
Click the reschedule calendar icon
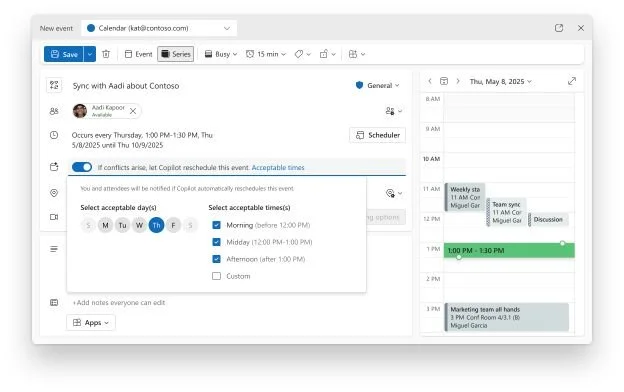54,167
